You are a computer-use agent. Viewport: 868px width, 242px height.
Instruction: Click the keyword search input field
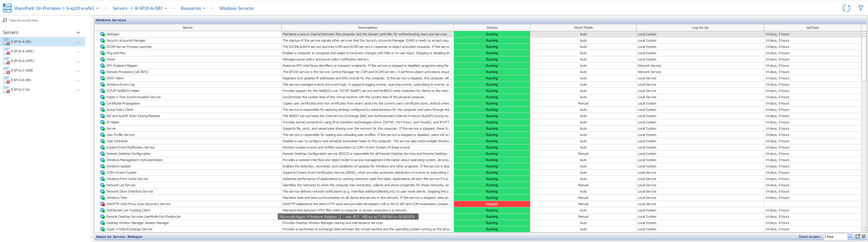[44, 21]
